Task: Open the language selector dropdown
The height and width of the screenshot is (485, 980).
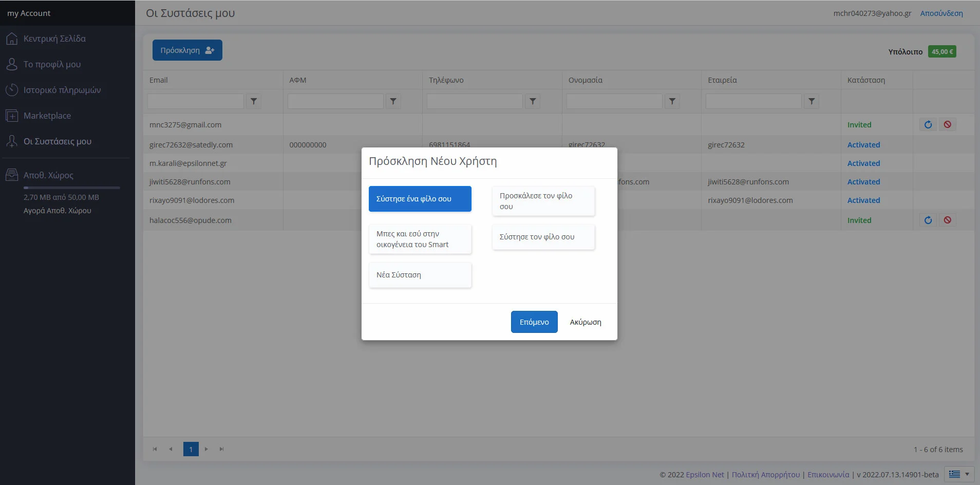Action: point(958,474)
